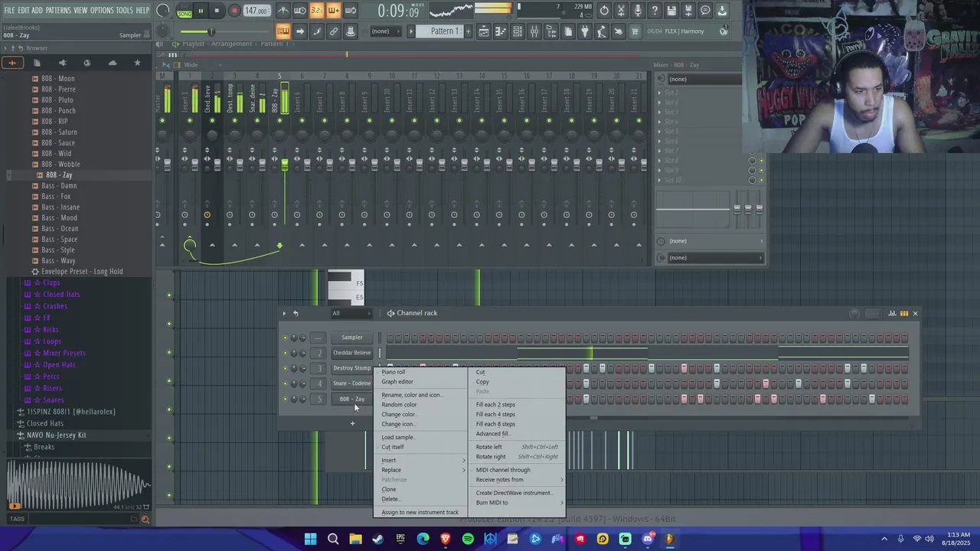Toggle the Destroy Stomp channel mute LED
The image size is (980, 551).
286,368
